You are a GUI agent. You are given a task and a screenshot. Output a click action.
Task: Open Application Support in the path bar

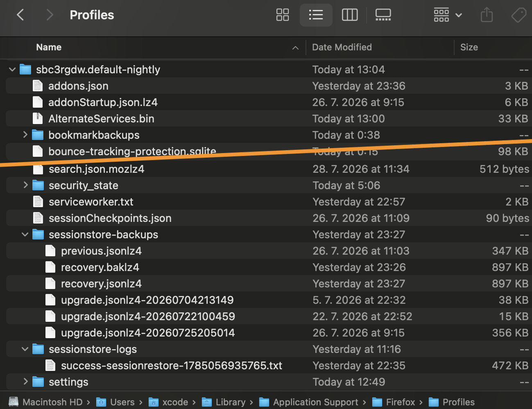click(309, 402)
